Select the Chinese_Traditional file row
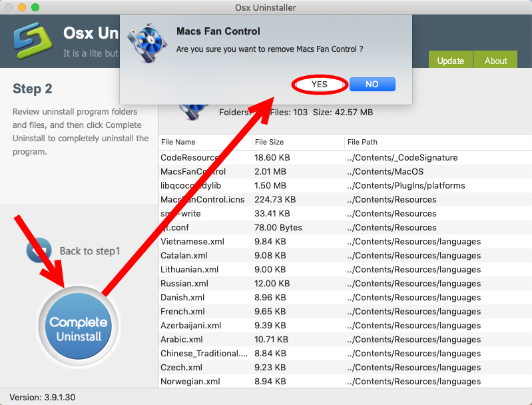 [x=345, y=354]
